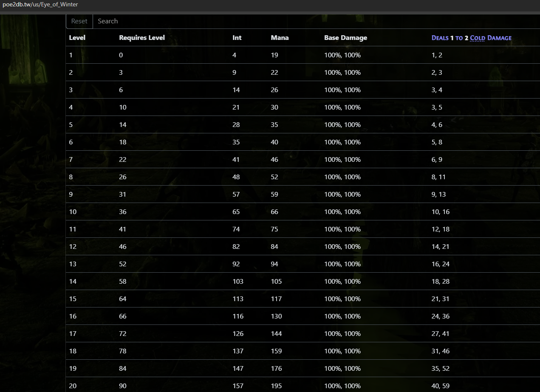
Task: Click cold damage value '9, 13'
Action: tap(438, 195)
